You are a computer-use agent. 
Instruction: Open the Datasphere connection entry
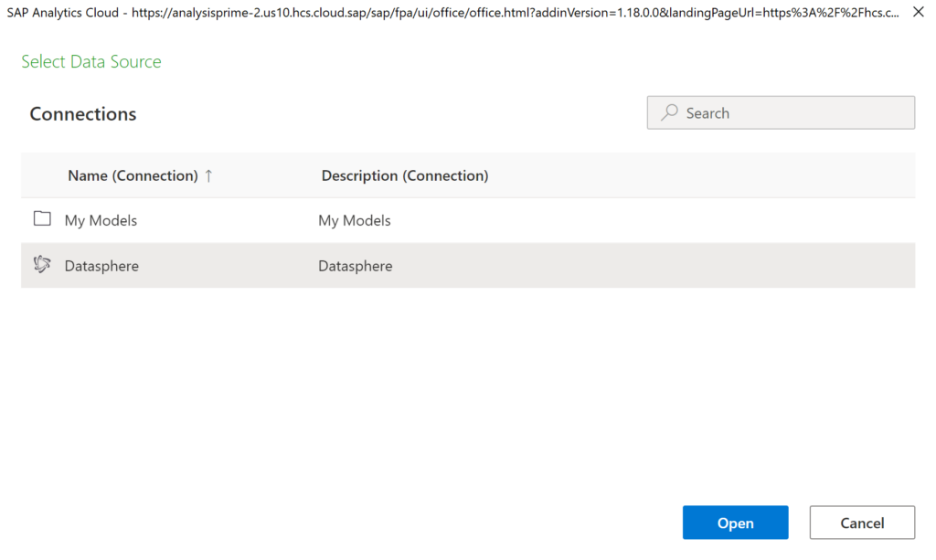click(101, 265)
